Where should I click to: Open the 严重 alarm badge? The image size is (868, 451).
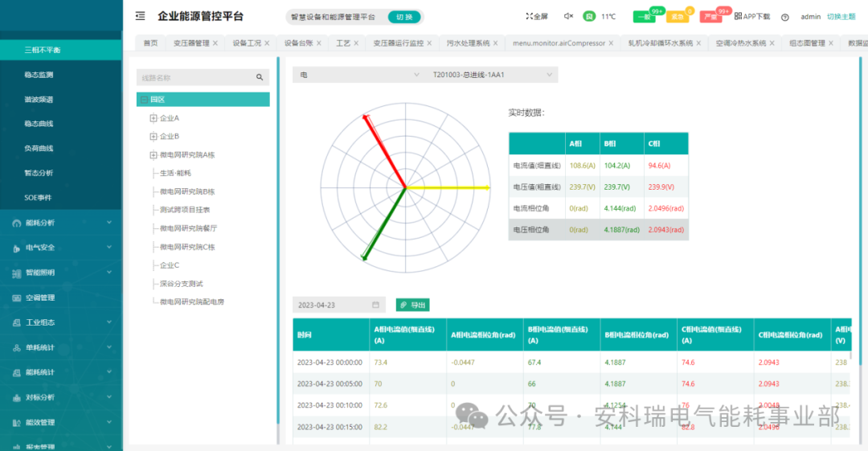(710, 17)
